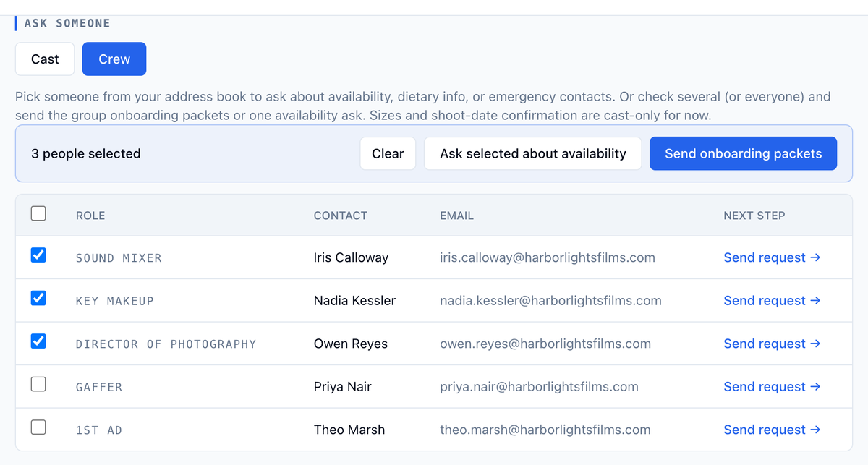Click priya.nair@harborlightsfilms.com email
The image size is (868, 465).
(539, 387)
